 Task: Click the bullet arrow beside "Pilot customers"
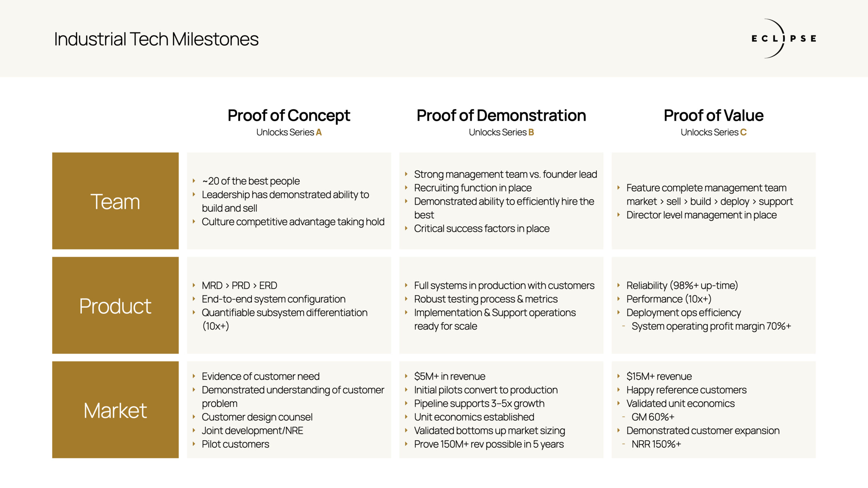pyautogui.click(x=194, y=444)
